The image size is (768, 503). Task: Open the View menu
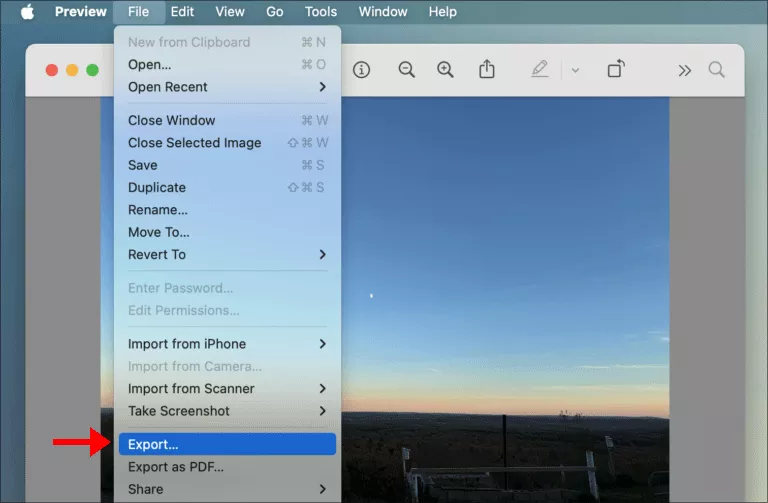230,11
